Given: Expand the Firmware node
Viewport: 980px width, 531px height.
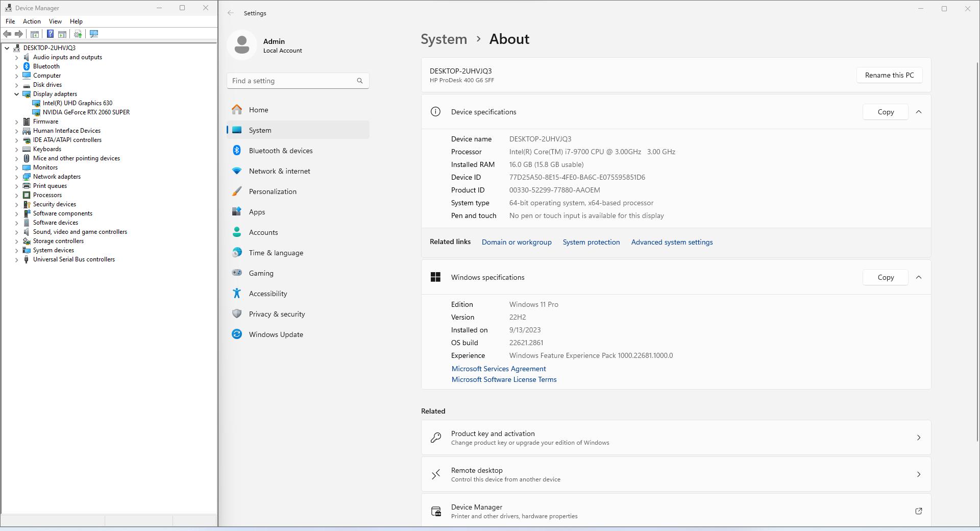Looking at the screenshot, I should 16,122.
